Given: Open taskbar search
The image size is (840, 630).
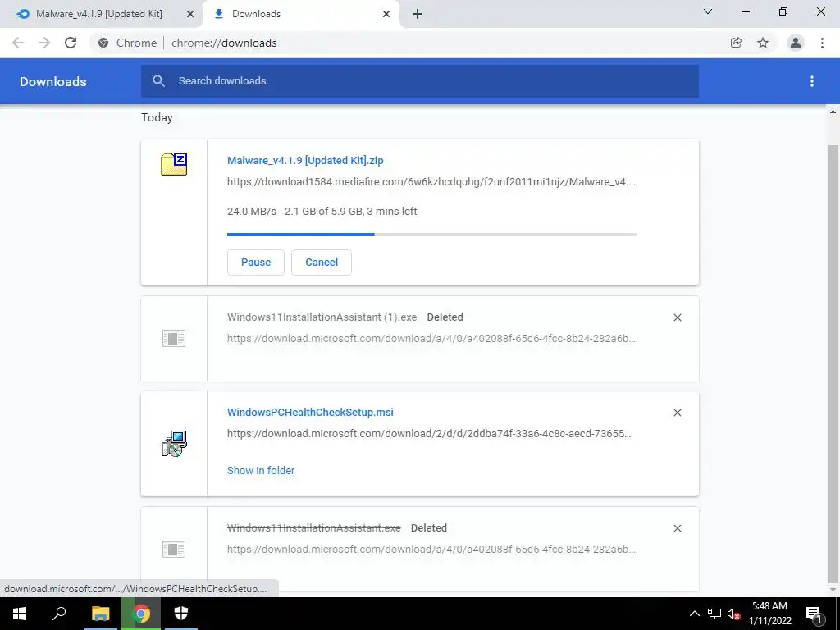Looking at the screenshot, I should coord(59,614).
